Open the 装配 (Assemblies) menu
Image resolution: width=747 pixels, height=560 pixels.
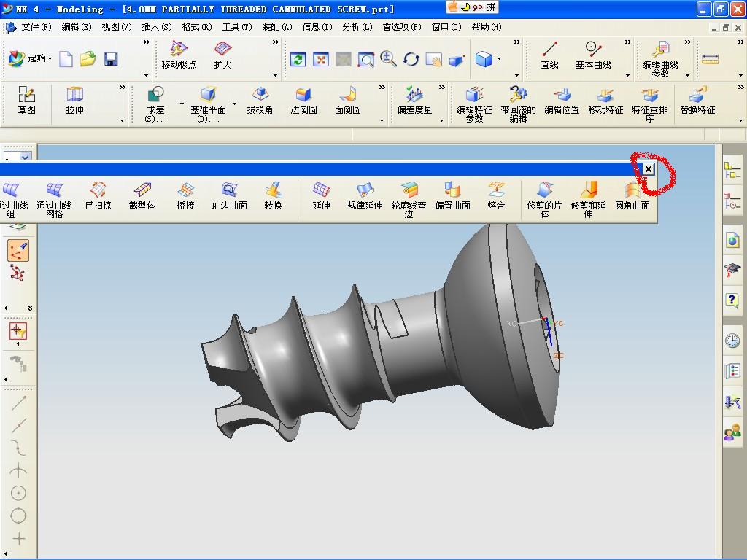(x=276, y=27)
